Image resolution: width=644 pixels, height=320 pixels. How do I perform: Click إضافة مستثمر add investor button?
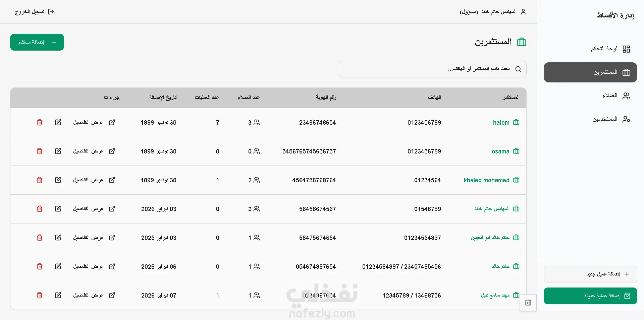[x=37, y=42]
